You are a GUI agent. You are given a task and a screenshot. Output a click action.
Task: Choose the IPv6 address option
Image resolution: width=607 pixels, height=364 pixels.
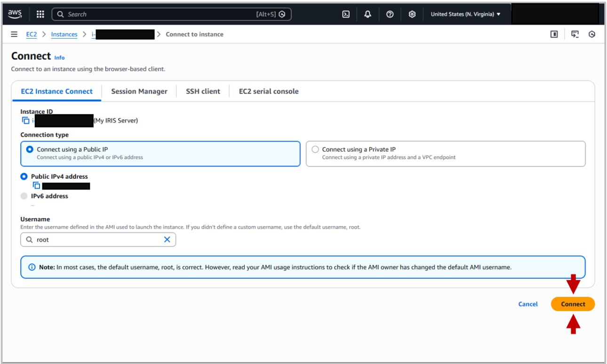[24, 196]
